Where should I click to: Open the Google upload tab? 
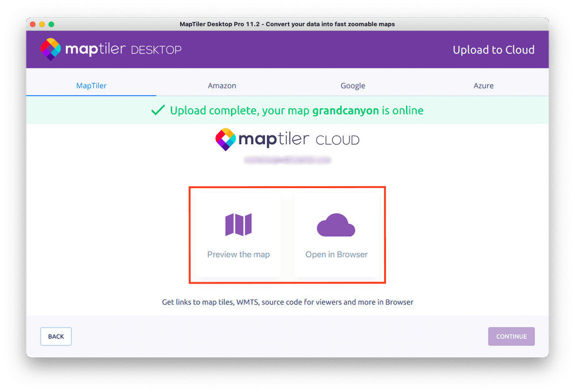352,85
